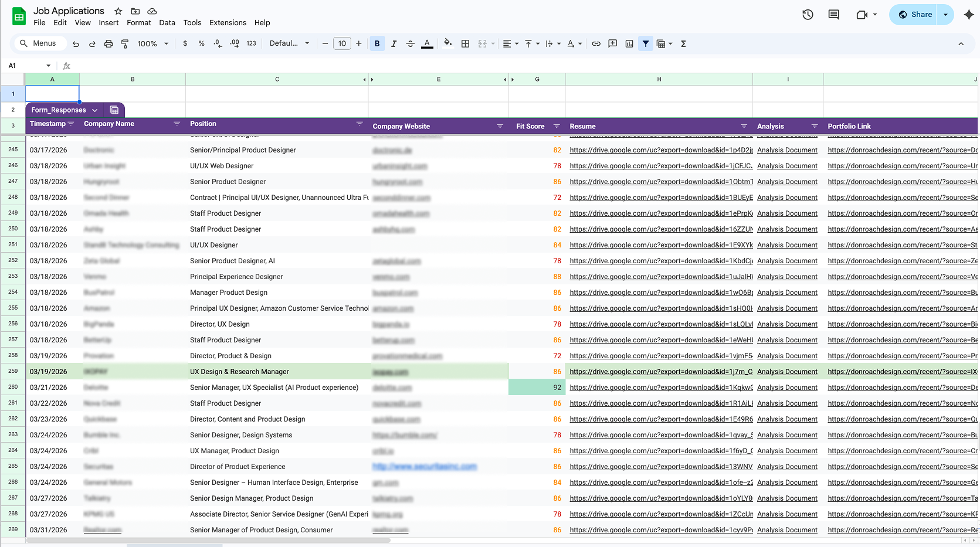980x547 pixels.
Task: Open the Extensions menu
Action: point(228,23)
